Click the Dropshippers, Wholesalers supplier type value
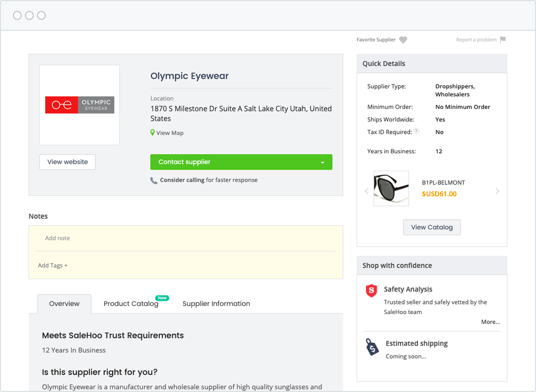Image resolution: width=536 pixels, height=392 pixels. click(x=455, y=91)
